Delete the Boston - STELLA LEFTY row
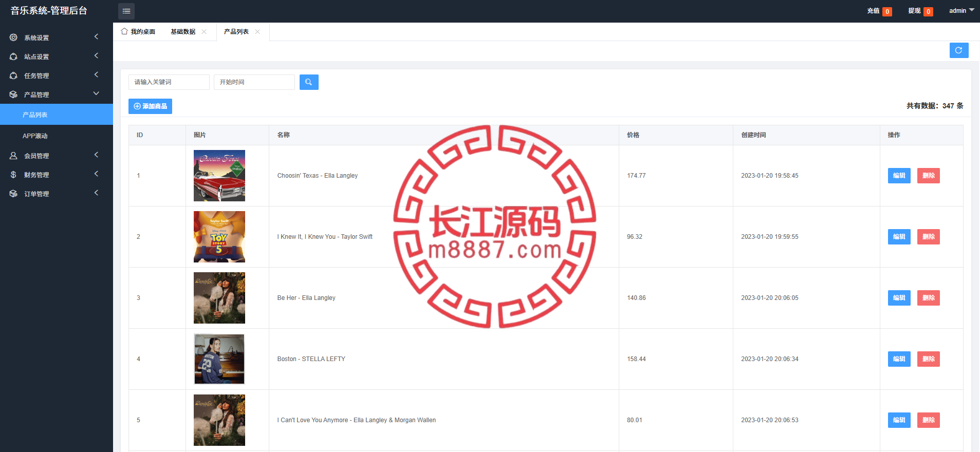Screen dimensions: 980x452 click(x=928, y=359)
